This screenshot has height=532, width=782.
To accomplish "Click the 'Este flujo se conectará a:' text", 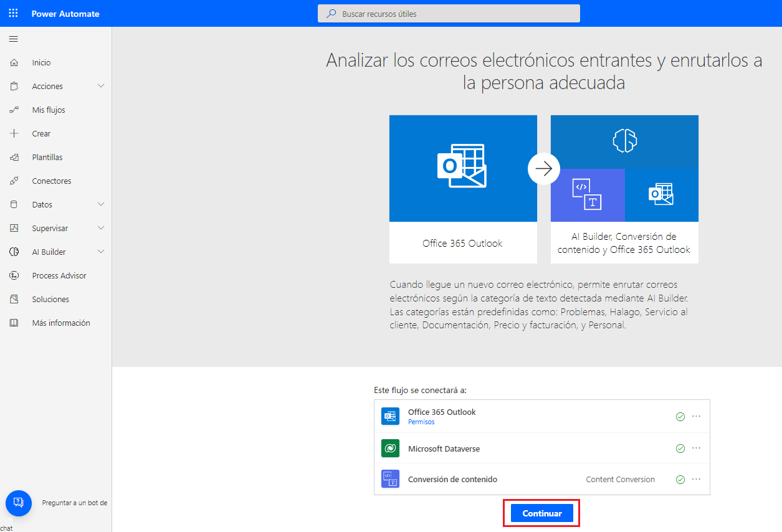I will tap(420, 390).
